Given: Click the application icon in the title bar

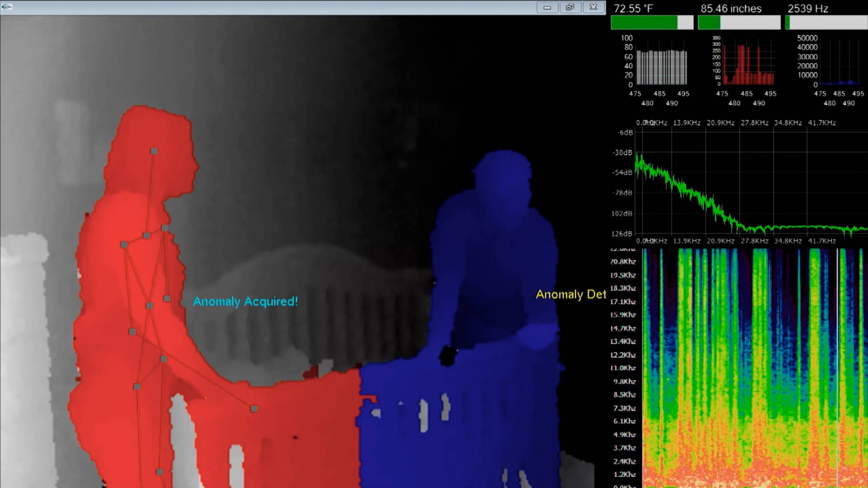Looking at the screenshot, I should pyautogui.click(x=7, y=7).
